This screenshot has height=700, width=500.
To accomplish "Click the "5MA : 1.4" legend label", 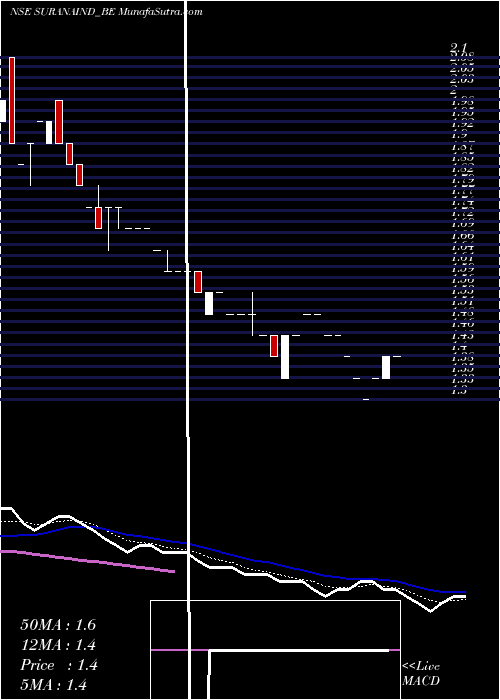I will pos(54,685).
